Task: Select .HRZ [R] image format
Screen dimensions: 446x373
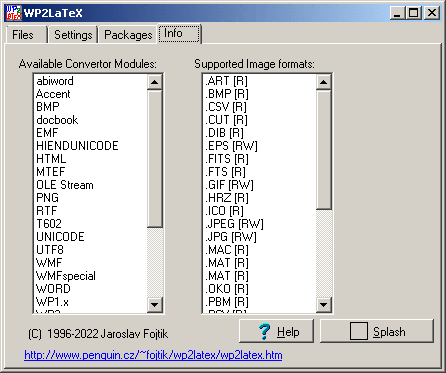Action: click(259, 198)
